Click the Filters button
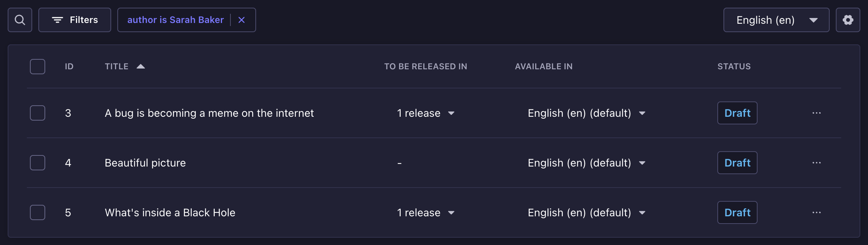The image size is (868, 245). coord(74,20)
